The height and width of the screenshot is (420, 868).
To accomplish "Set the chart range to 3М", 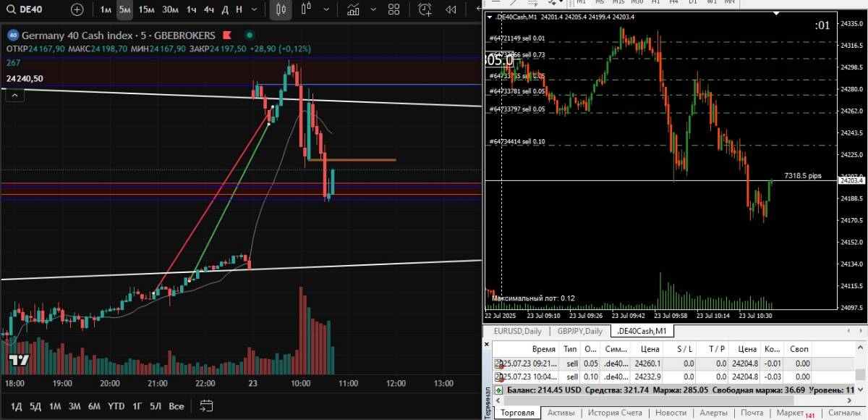I will 75,406.
